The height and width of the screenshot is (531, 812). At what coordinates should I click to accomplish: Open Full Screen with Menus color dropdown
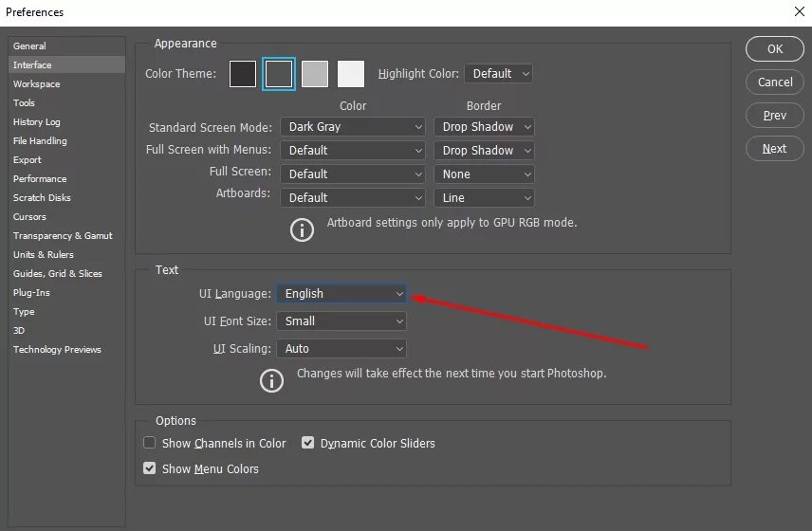(x=353, y=151)
